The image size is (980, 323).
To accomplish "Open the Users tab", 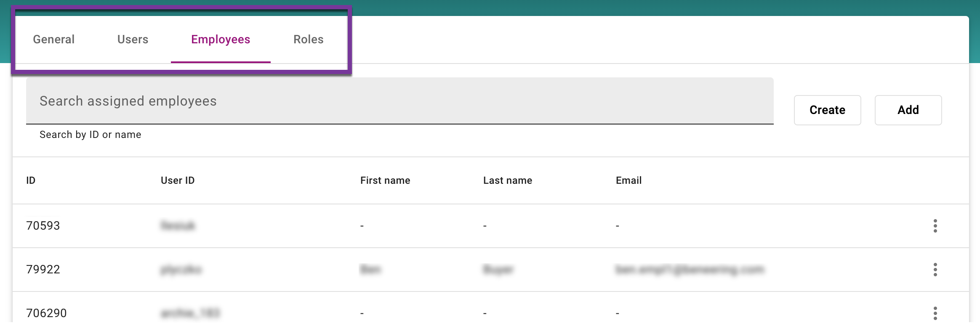I will (133, 40).
